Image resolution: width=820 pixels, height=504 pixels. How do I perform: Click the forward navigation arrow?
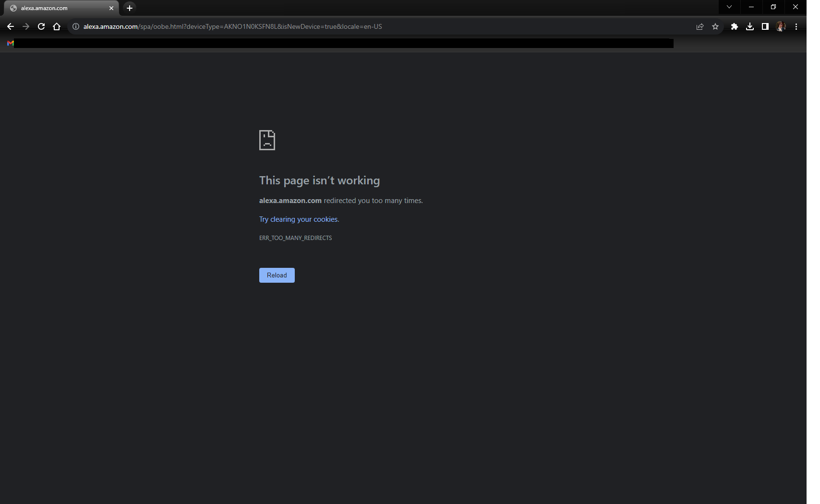(x=26, y=27)
